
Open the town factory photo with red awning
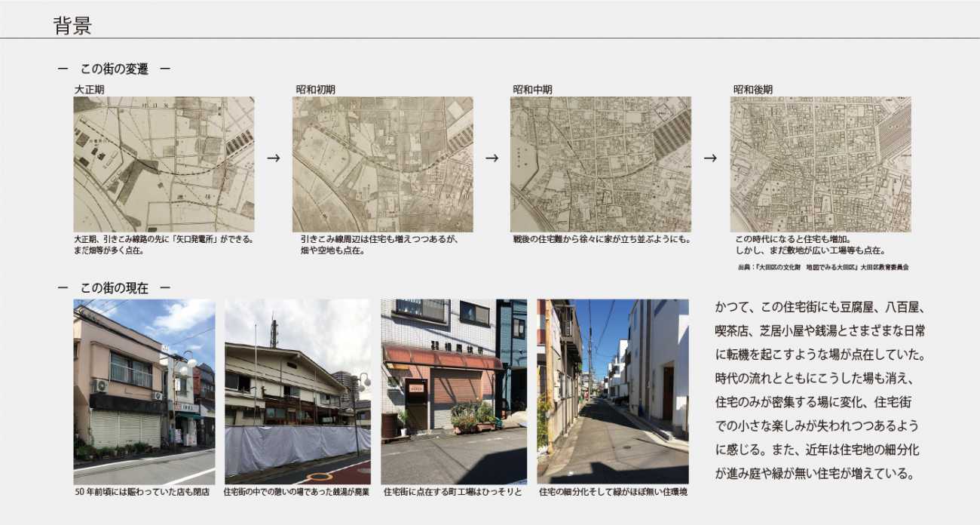[x=454, y=391]
